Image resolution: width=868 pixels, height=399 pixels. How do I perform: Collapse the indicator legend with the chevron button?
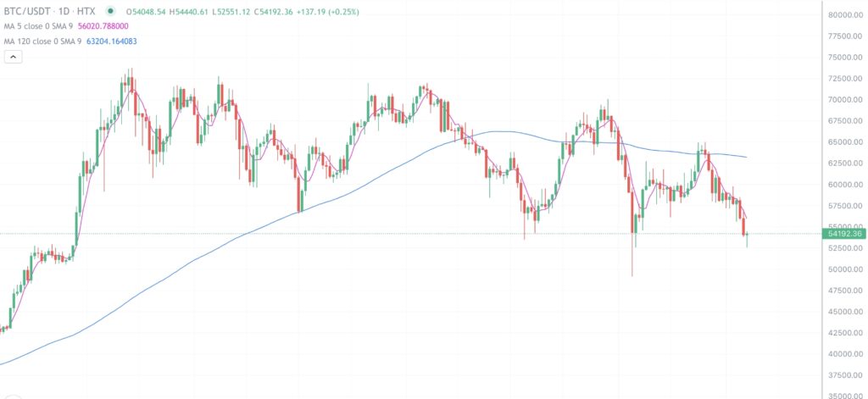coord(14,56)
